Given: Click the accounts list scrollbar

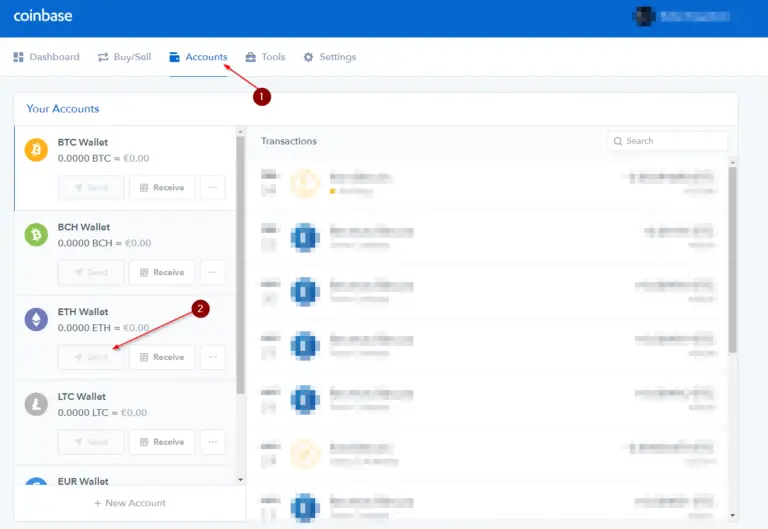Looking at the screenshot, I should 240,264.
